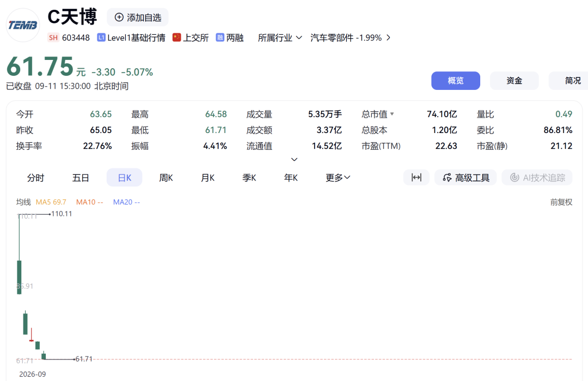The image size is (588, 381).
Task: Switch to the 资金 tab
Action: 514,81
